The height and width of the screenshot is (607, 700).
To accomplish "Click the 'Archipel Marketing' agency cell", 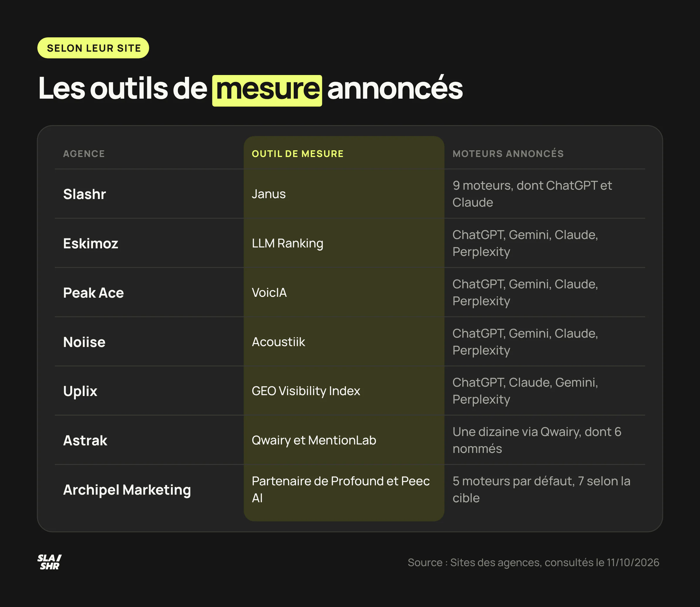I will click(127, 490).
